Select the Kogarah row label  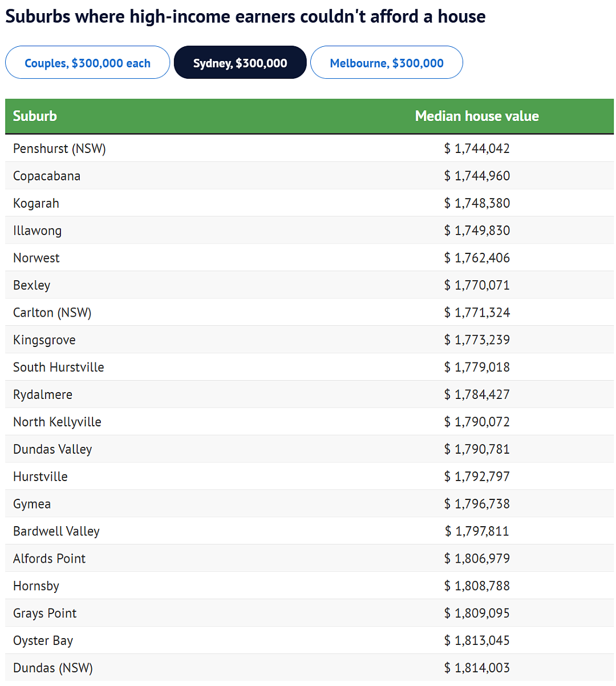click(36, 203)
